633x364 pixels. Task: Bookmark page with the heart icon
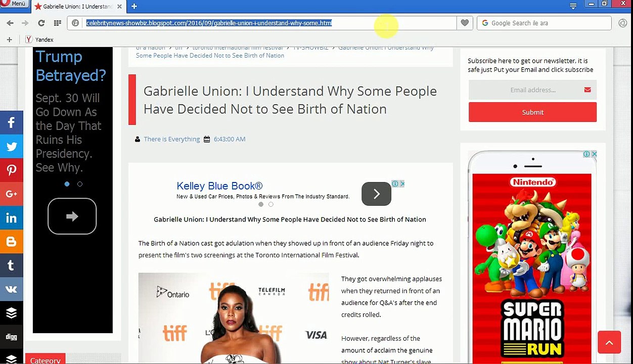[x=465, y=23]
